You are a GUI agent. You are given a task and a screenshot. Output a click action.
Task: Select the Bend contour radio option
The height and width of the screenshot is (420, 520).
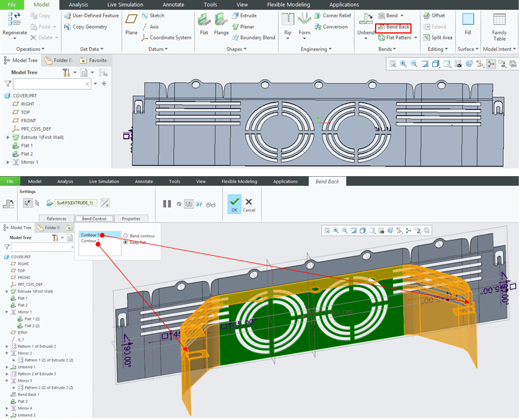[126, 236]
